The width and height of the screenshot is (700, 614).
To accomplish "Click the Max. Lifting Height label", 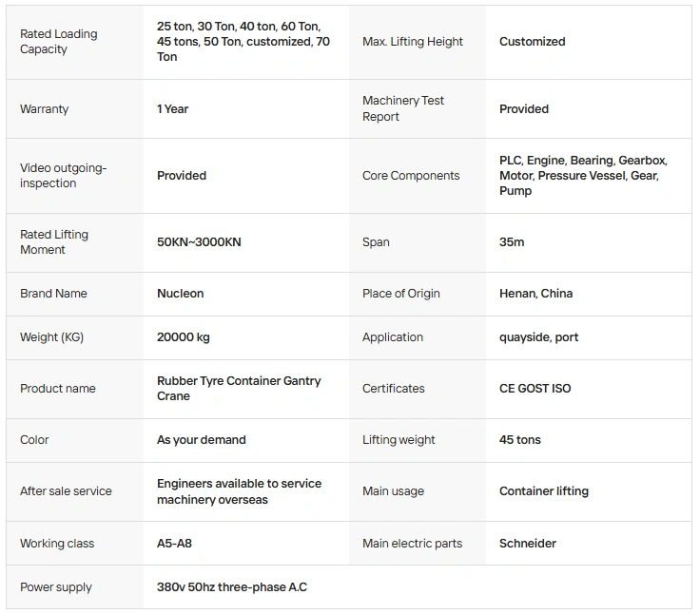I will tap(413, 42).
